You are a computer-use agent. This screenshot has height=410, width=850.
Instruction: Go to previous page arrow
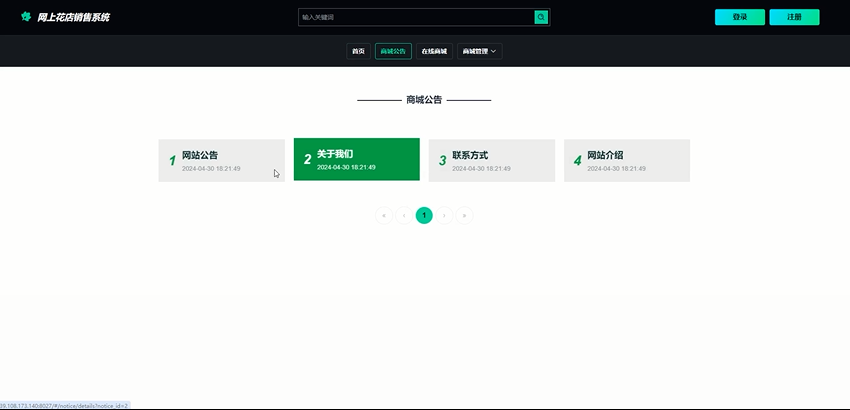pos(404,215)
